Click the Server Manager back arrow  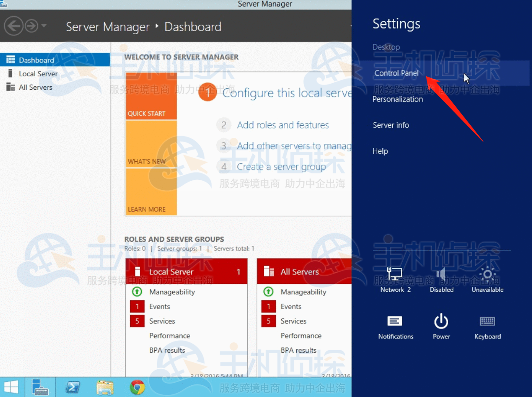point(14,26)
